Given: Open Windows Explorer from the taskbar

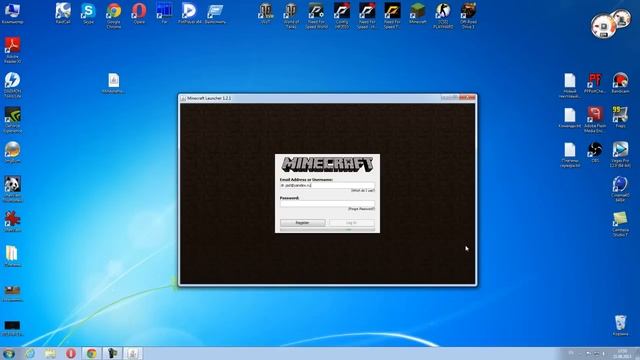Looking at the screenshot, I should pyautogui.click(x=50, y=353).
